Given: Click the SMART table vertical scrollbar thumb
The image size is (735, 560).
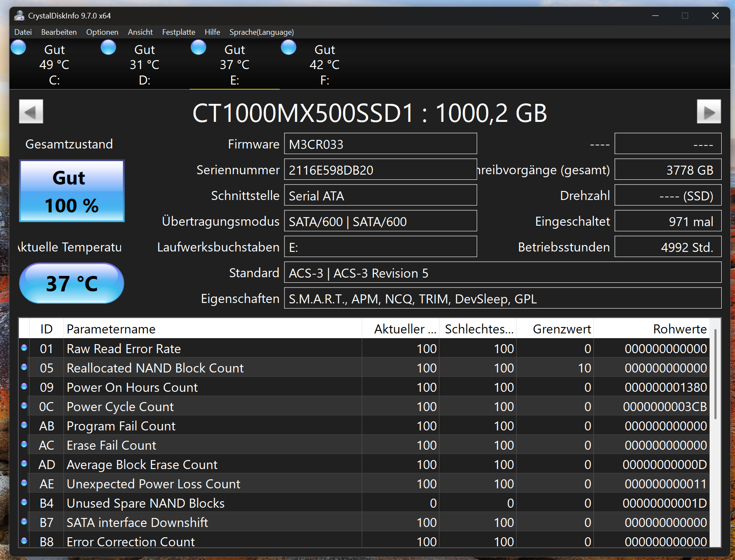Looking at the screenshot, I should pyautogui.click(x=715, y=374).
